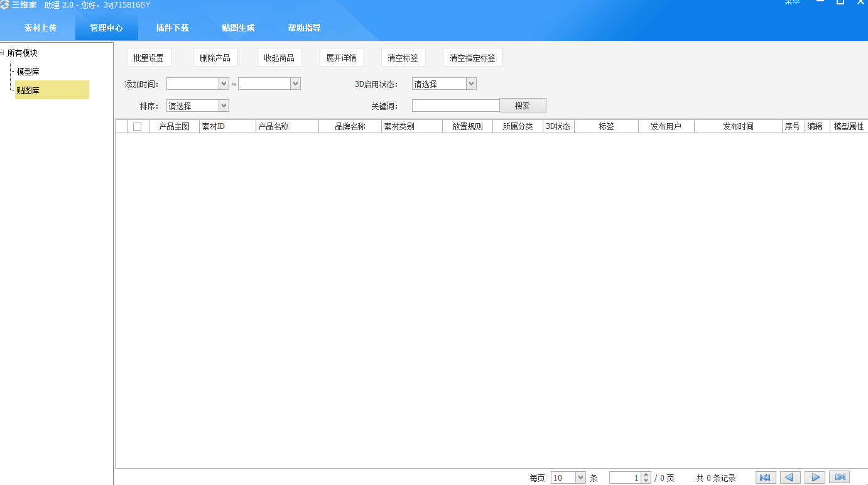Image resolution: width=868 pixels, height=485 pixels.
Task: Click the 批量设置 button
Action: pyautogui.click(x=149, y=58)
